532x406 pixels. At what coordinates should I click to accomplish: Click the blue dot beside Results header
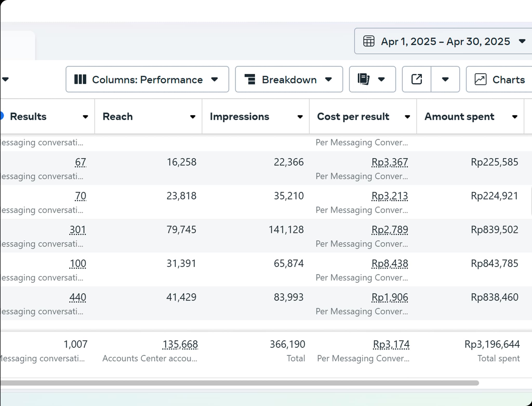point(2,116)
